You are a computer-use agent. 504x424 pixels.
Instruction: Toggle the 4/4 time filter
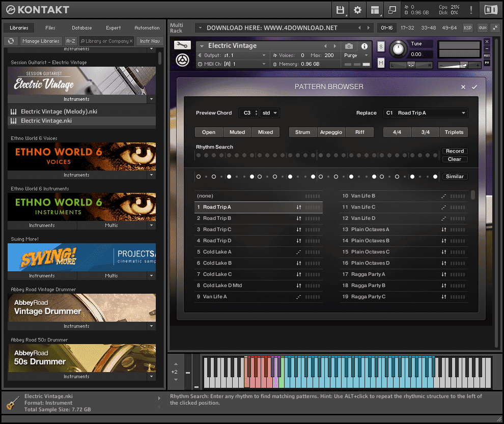pyautogui.click(x=397, y=132)
